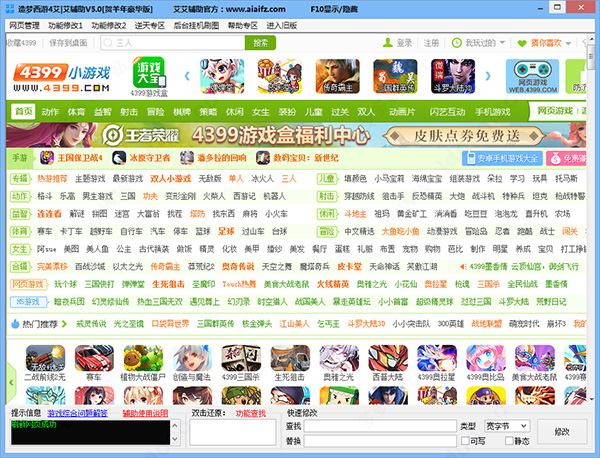Open the 三国群英传 game icon in carousel
The width and height of the screenshot is (600, 458).
coord(395,76)
